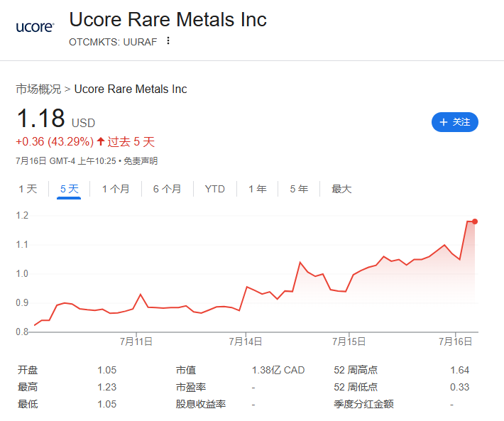Click the plus icon in follow button
504x421 pixels.
click(444, 122)
